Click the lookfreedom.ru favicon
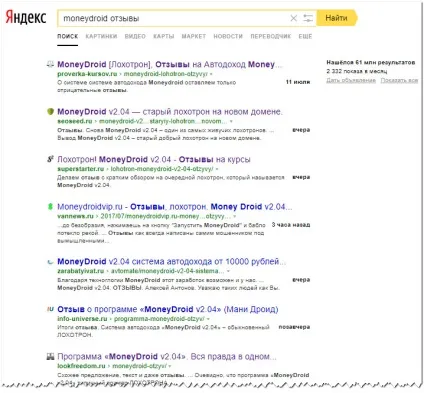 point(50,357)
